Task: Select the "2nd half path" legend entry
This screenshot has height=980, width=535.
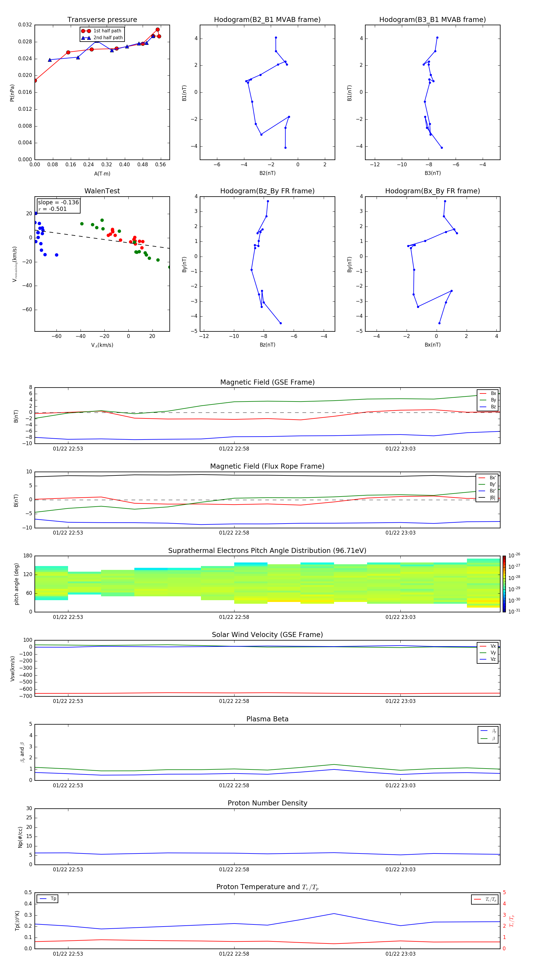Action: coord(102,38)
